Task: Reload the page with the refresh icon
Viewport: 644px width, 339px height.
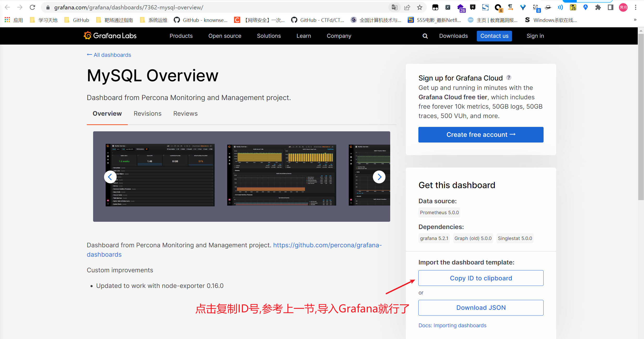Action: (x=32, y=7)
